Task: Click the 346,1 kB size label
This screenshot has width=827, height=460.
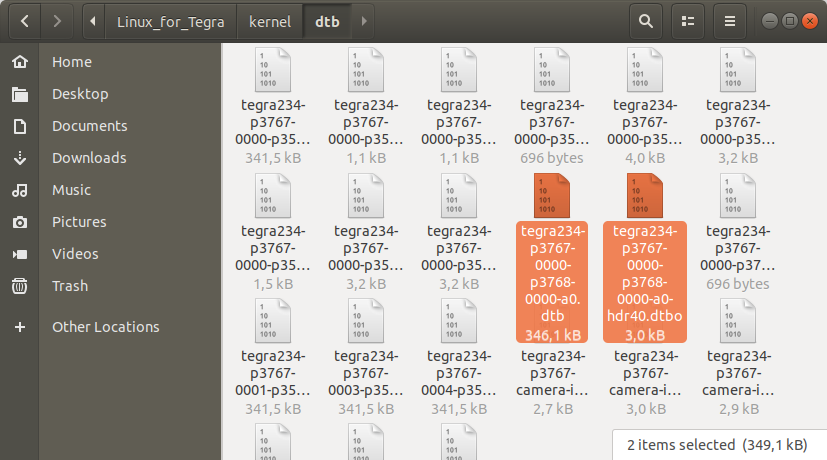Action: [552, 335]
